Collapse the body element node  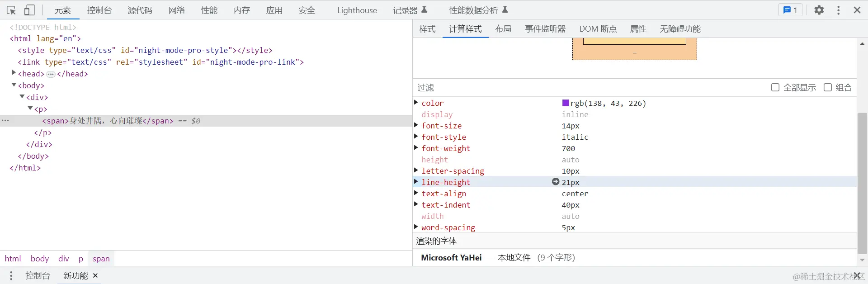pyautogui.click(x=14, y=85)
